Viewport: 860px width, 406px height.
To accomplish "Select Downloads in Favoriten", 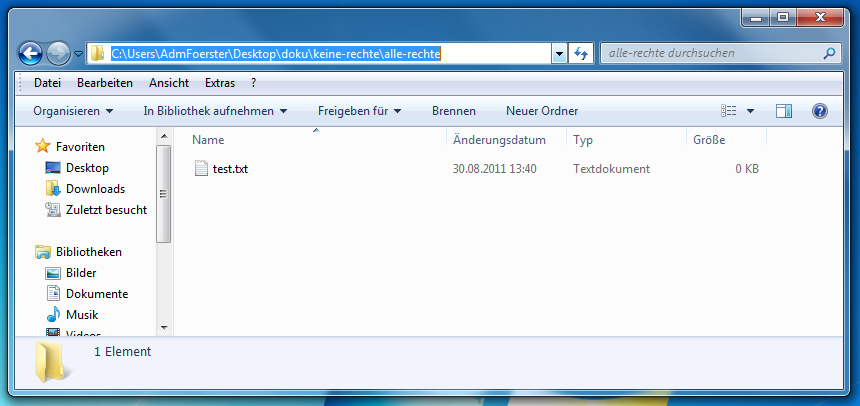I will [x=95, y=189].
